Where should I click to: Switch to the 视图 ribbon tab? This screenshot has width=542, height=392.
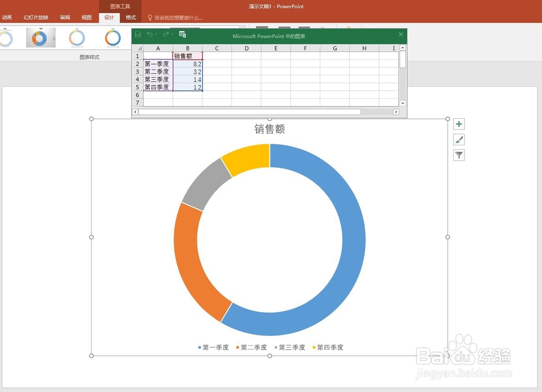(87, 17)
